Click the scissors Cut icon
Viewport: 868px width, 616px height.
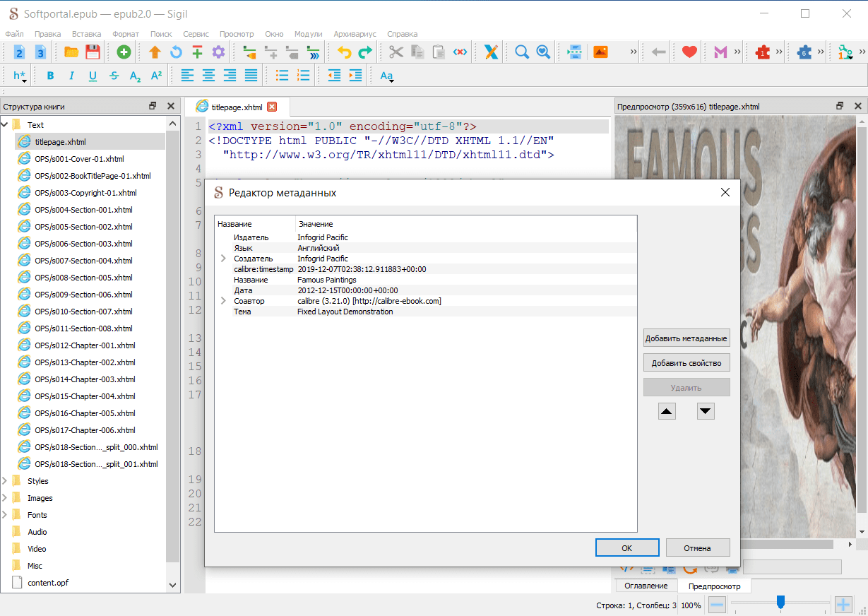click(x=396, y=52)
